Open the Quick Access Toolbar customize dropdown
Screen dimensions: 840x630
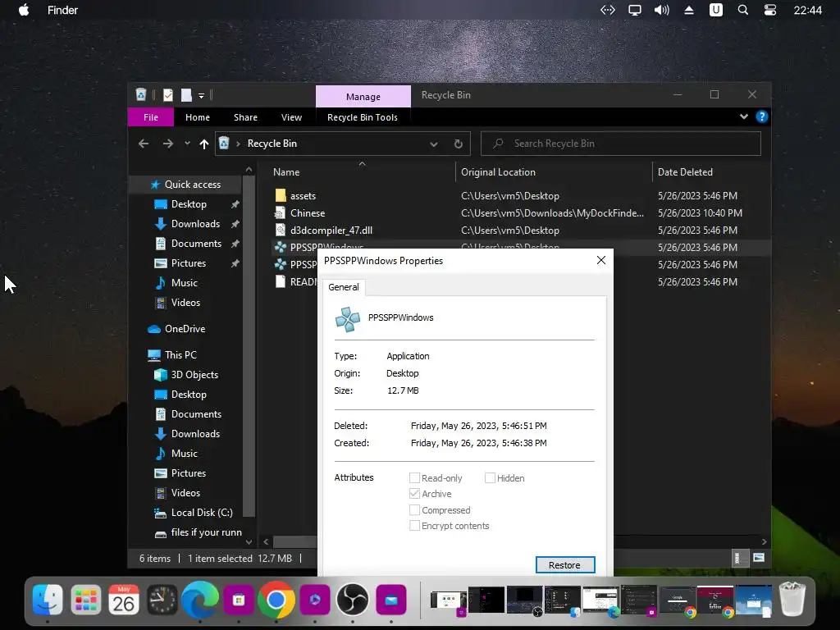(202, 95)
